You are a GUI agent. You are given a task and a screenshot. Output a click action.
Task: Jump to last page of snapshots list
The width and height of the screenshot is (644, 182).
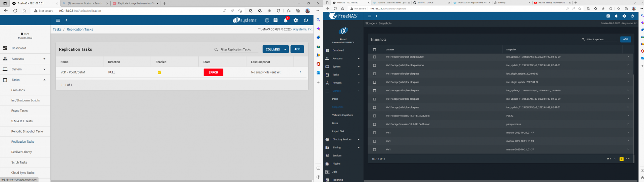pos(629,159)
